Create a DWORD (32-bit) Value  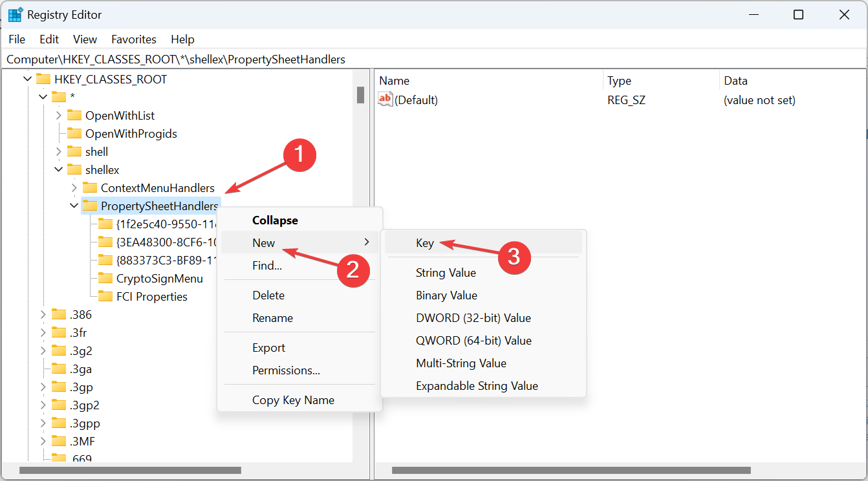[483, 318]
